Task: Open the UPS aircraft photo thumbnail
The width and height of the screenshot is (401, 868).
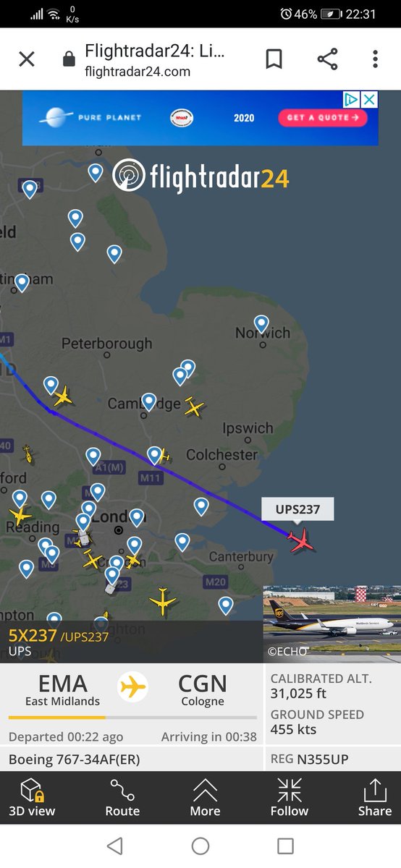Action: pyautogui.click(x=332, y=622)
